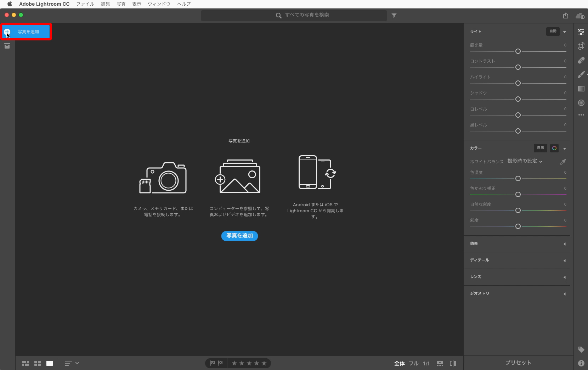Switch to detail single-photo view
The image size is (588, 370).
50,363
